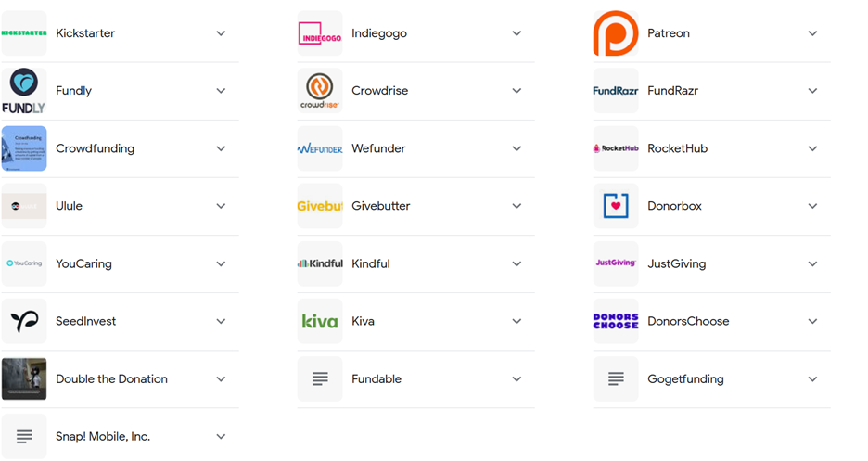Open the Crowdfunding blue thumbnail image
This screenshot has width=868, height=461.
[x=24, y=148]
